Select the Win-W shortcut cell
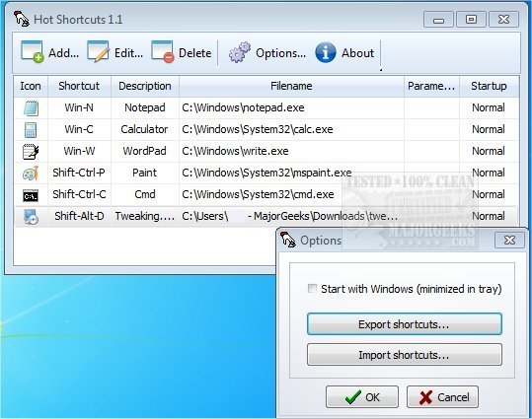The image size is (532, 419). tap(79, 151)
